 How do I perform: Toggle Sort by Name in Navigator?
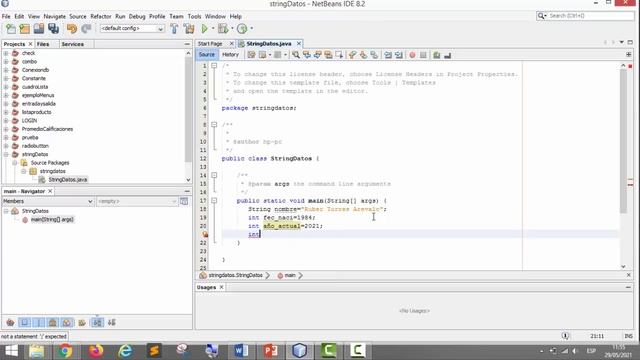[97, 322]
